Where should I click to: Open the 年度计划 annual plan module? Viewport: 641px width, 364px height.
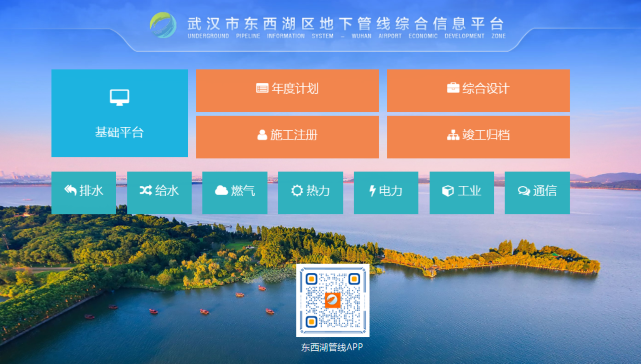[x=287, y=90]
